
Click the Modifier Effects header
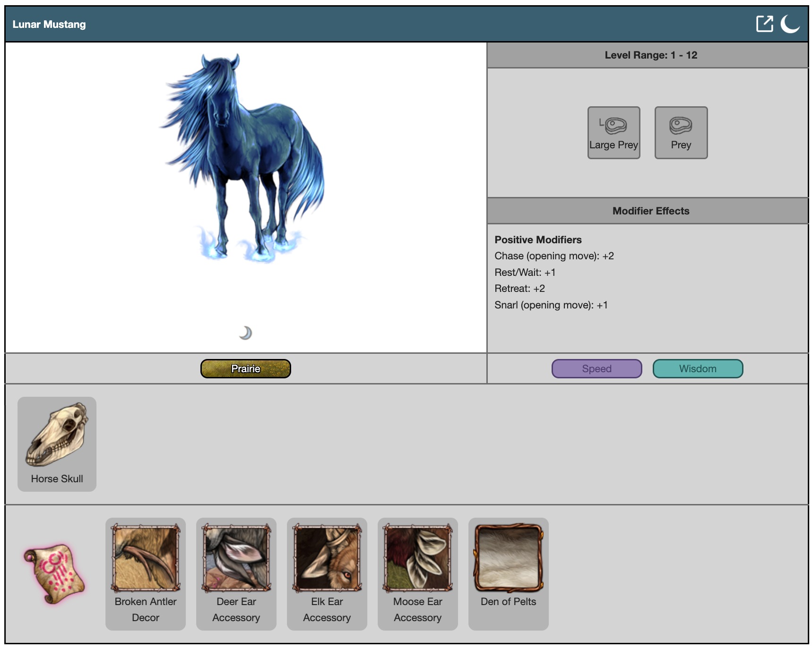tap(650, 211)
